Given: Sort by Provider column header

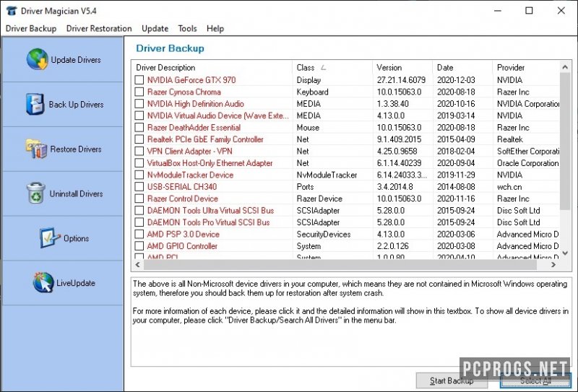Looking at the screenshot, I should 526,68.
